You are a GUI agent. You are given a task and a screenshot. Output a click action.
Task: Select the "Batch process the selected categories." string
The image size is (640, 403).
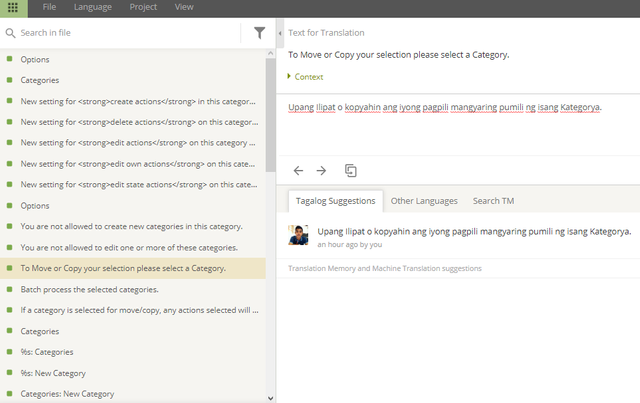[89, 289]
